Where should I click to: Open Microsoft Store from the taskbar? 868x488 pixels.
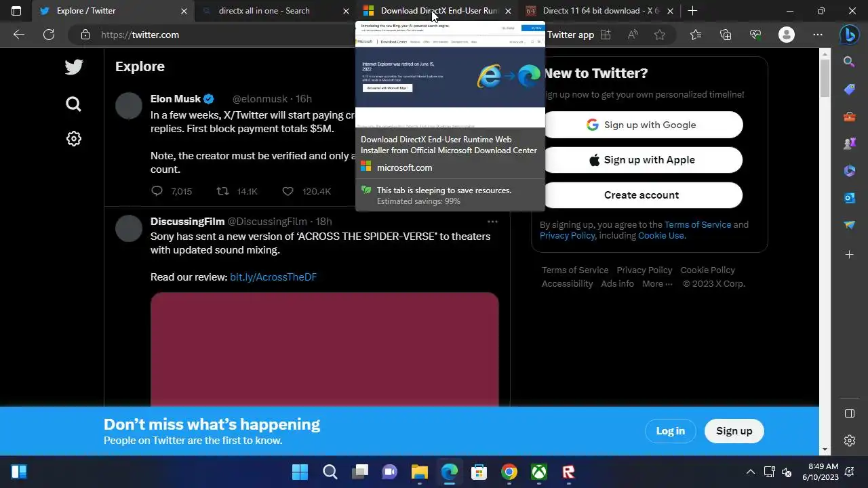click(x=479, y=472)
